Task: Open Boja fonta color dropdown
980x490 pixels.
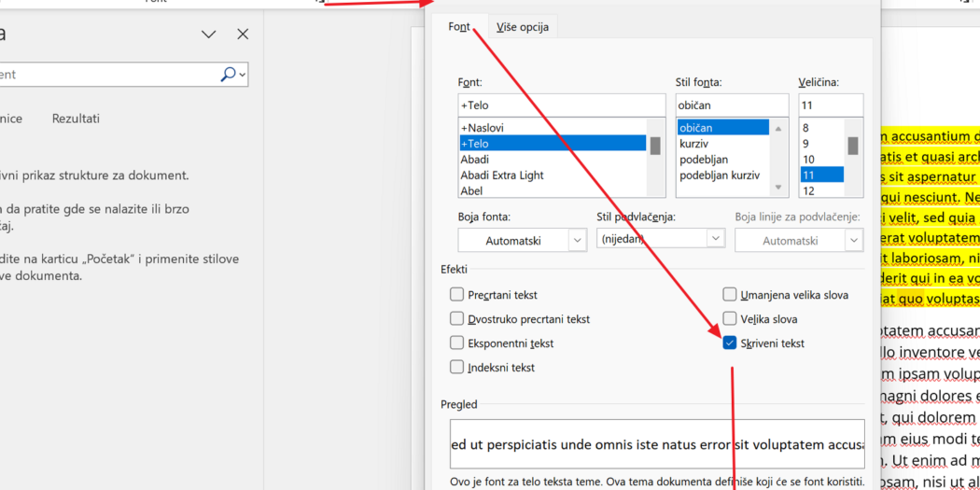Action: click(523, 241)
